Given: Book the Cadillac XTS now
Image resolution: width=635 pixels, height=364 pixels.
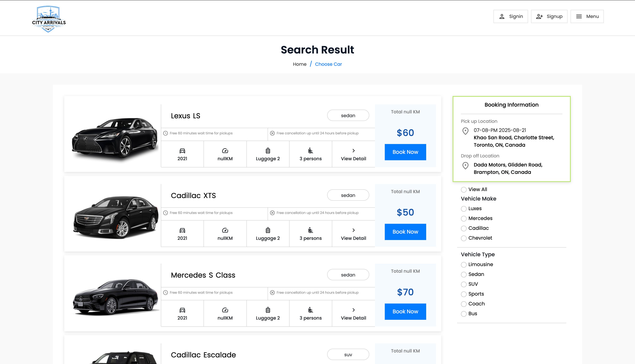Looking at the screenshot, I should tap(405, 232).
